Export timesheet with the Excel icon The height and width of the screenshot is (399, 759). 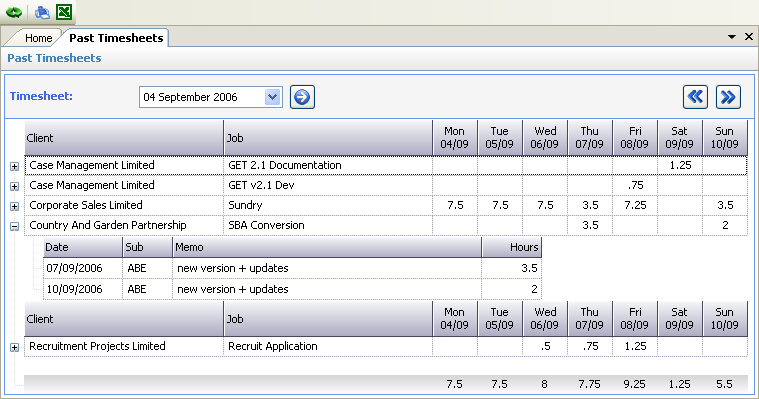pyautogui.click(x=64, y=12)
